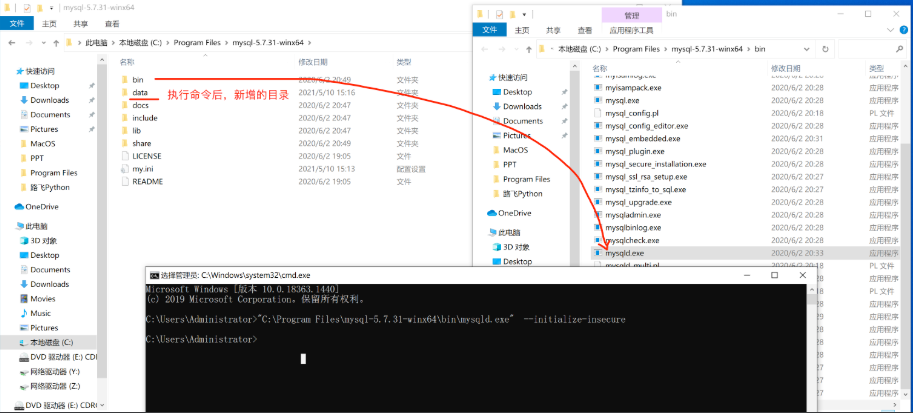The width and height of the screenshot is (913, 413).
Task: Open 管理 contextual tab in bin window
Action: [632, 15]
